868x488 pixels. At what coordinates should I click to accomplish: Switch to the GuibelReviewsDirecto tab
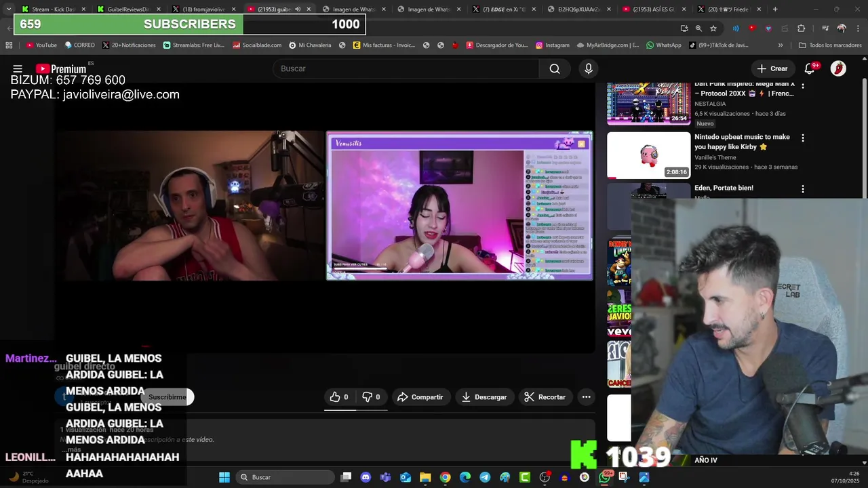pyautogui.click(x=127, y=9)
